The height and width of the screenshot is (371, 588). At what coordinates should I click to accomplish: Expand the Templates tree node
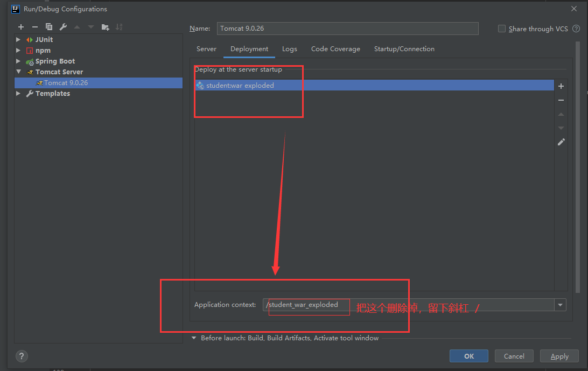[x=18, y=93]
